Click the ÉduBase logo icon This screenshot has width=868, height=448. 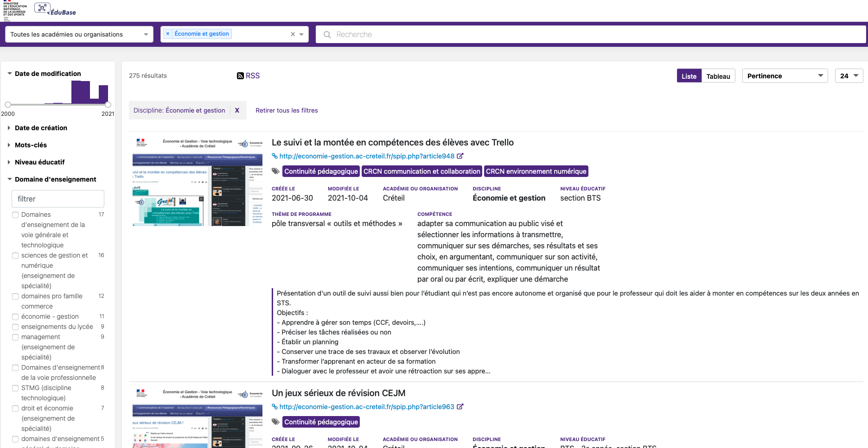pos(42,8)
